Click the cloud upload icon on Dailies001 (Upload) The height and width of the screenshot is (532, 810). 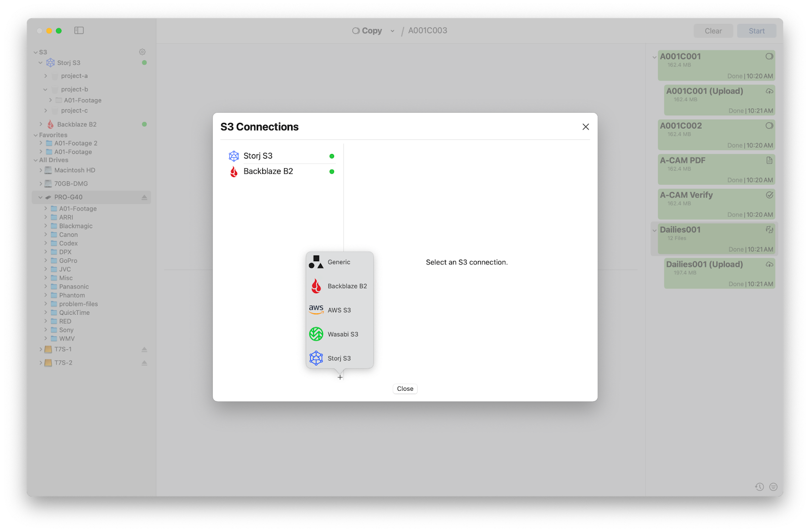click(769, 264)
